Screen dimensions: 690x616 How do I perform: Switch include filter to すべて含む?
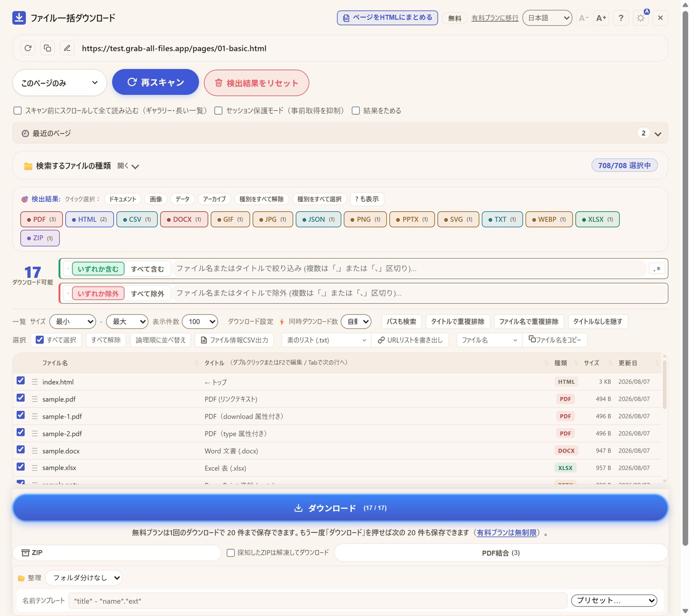point(147,269)
